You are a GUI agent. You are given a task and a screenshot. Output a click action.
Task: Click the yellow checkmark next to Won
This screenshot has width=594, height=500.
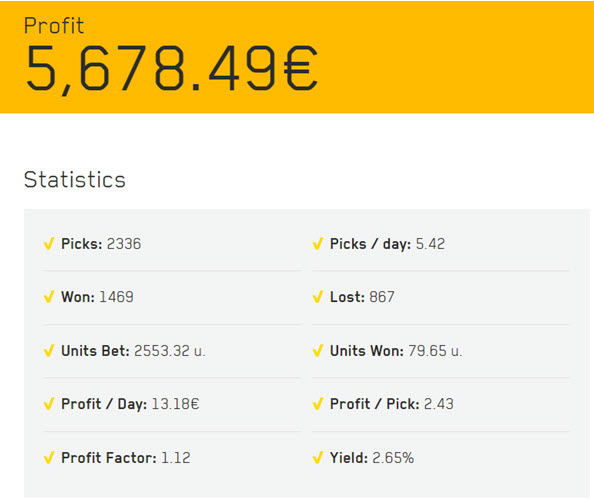49,297
